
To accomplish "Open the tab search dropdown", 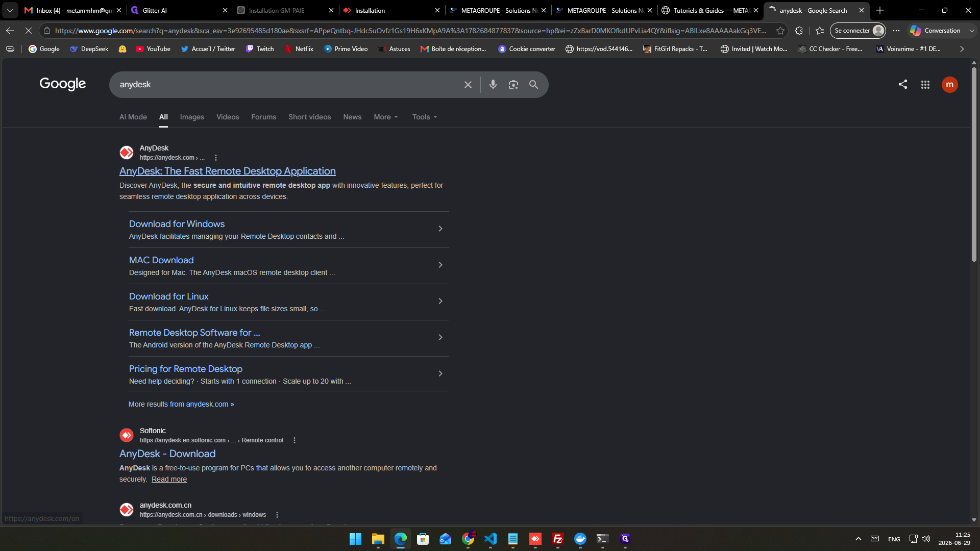I will [10, 10].
